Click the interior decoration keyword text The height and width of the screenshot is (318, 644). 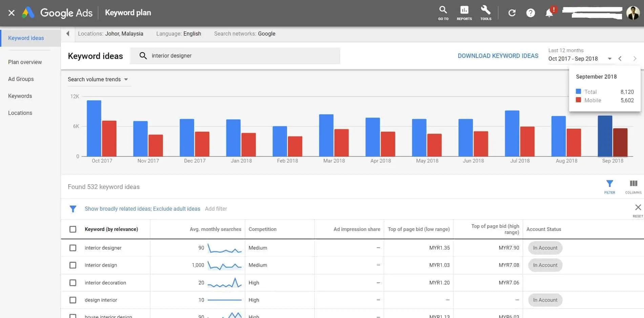pyautogui.click(x=105, y=283)
